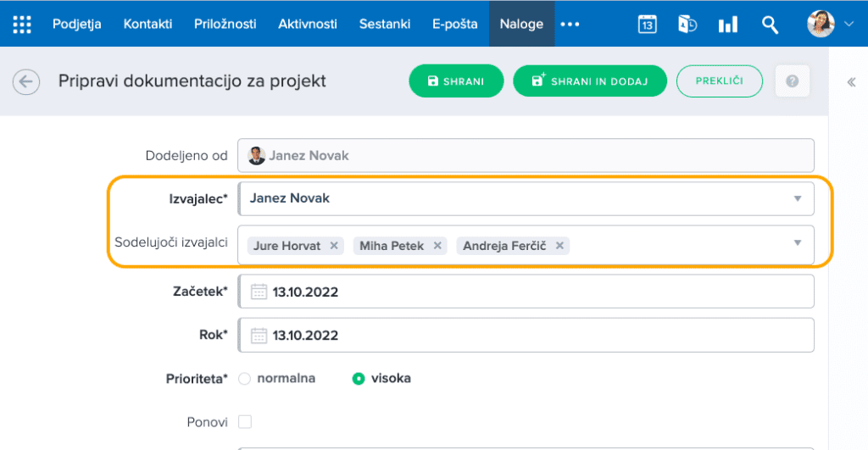Click the Prekliči button
The width and height of the screenshot is (868, 450).
(x=719, y=81)
